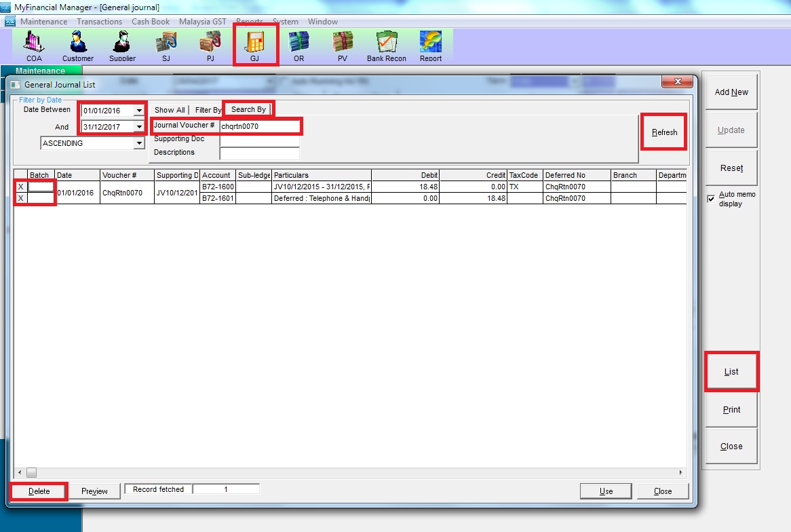The image size is (791, 532).
Task: Switch to the Filter By tab
Action: click(208, 110)
